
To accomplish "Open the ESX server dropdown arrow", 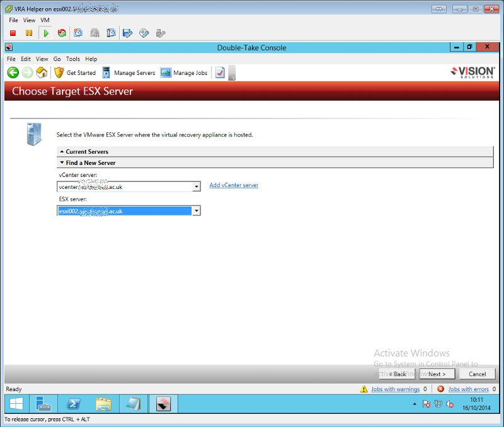I will coord(197,211).
